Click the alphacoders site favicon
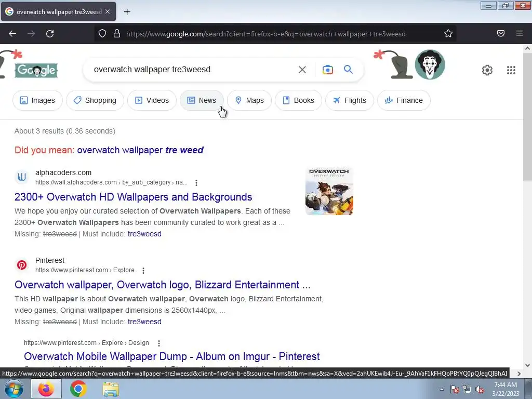Screen dimensions: 532x399 (22, 177)
